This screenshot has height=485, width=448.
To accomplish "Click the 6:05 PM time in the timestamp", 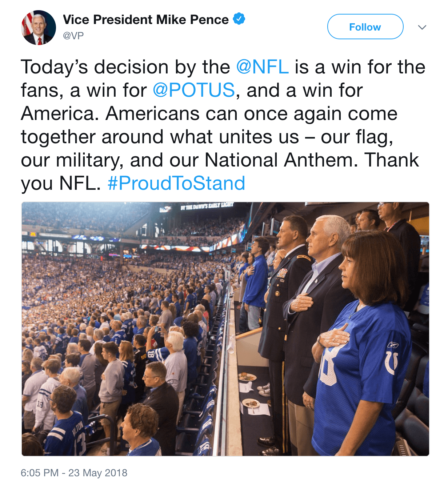I will click(40, 473).
